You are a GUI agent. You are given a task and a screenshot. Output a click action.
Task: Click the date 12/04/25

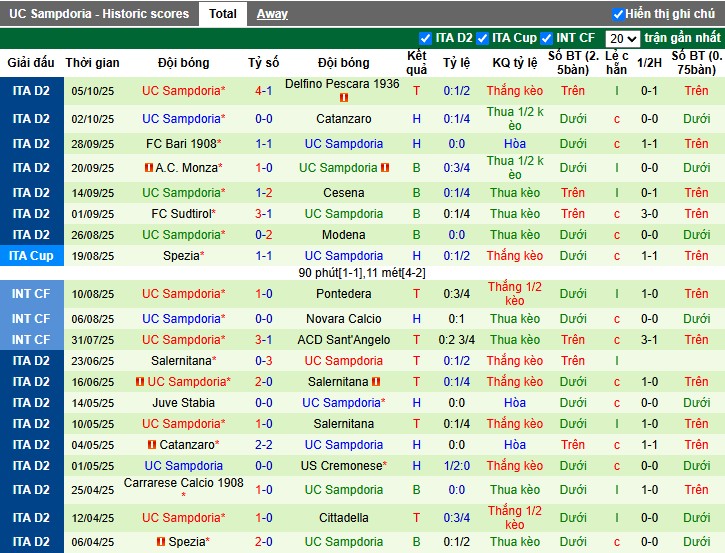[x=92, y=518]
